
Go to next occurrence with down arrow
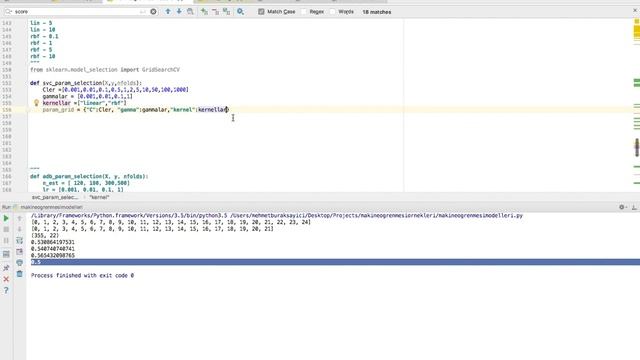(x=179, y=12)
